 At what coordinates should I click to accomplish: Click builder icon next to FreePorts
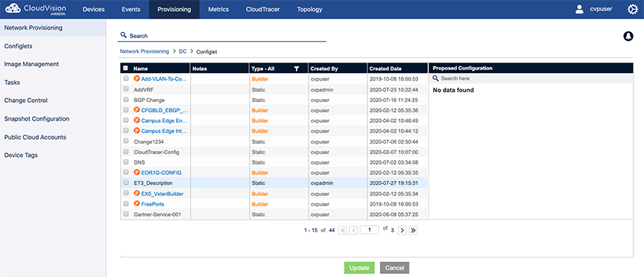pos(136,203)
